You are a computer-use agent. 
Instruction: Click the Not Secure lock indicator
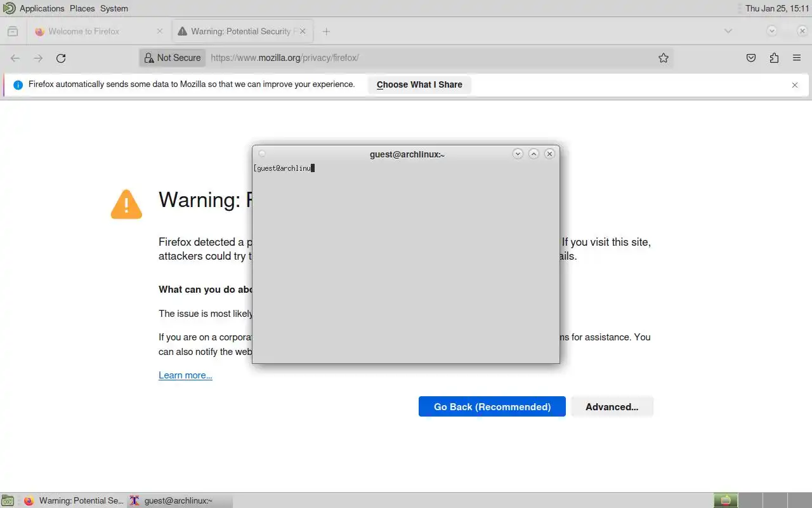click(172, 58)
